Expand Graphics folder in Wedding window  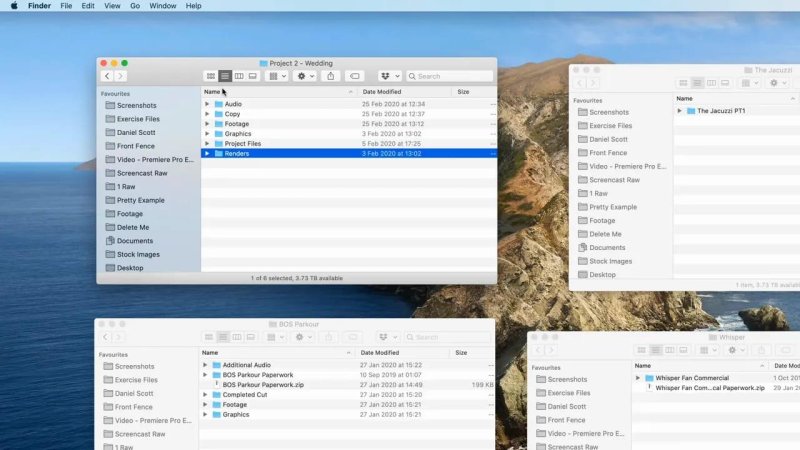(x=207, y=134)
